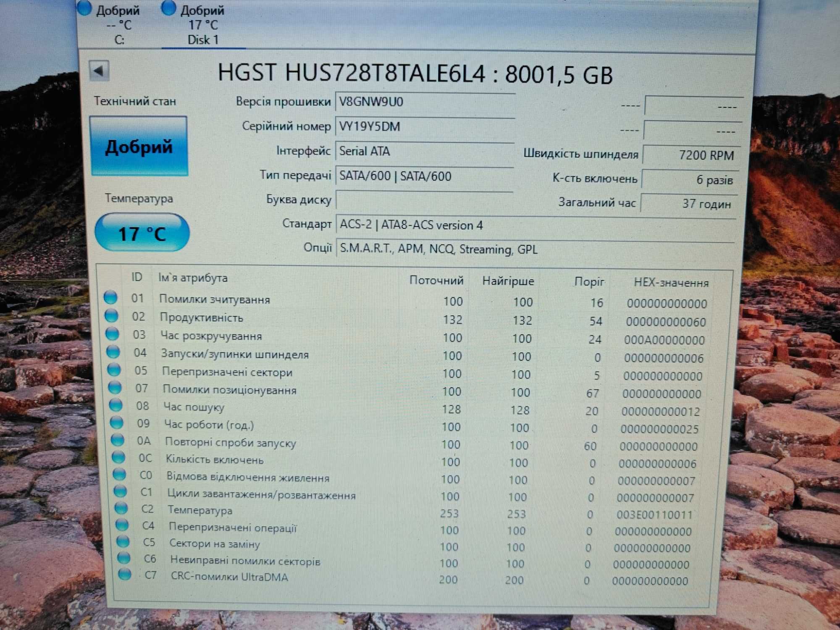Click the 7200 RPM rotation rate field

[x=691, y=155]
